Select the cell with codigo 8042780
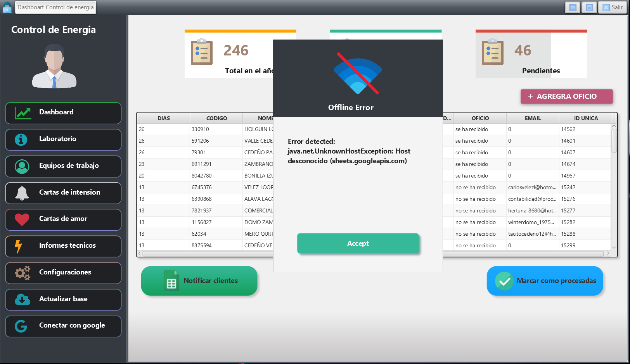This screenshot has height=364, width=630. pyautogui.click(x=216, y=176)
